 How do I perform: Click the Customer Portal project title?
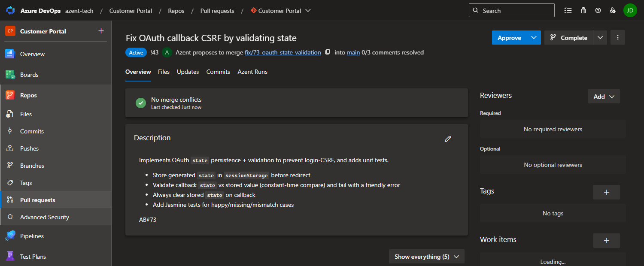pyautogui.click(x=43, y=31)
